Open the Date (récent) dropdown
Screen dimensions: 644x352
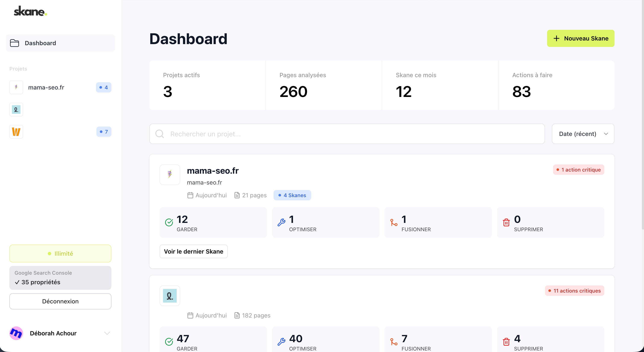coord(583,134)
